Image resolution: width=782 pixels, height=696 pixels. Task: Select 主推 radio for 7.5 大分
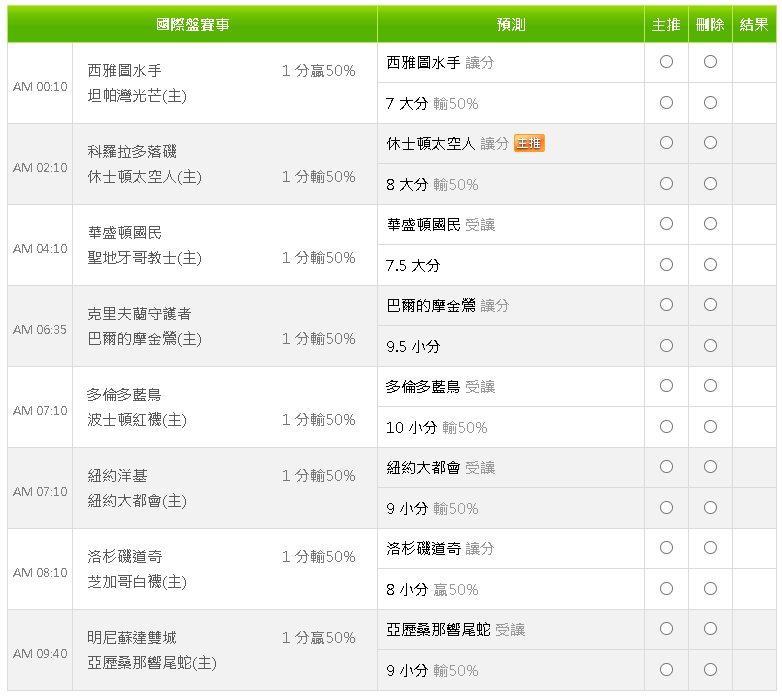point(666,265)
